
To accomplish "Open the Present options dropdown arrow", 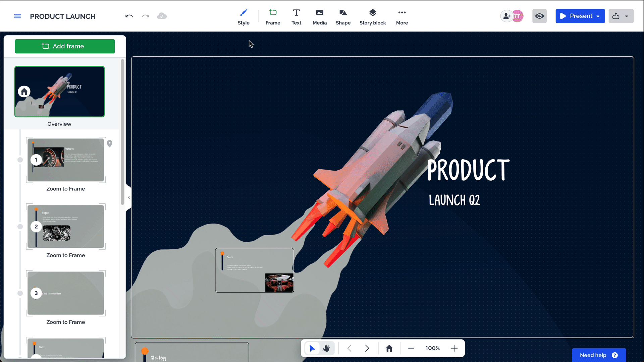I will 598,16.
